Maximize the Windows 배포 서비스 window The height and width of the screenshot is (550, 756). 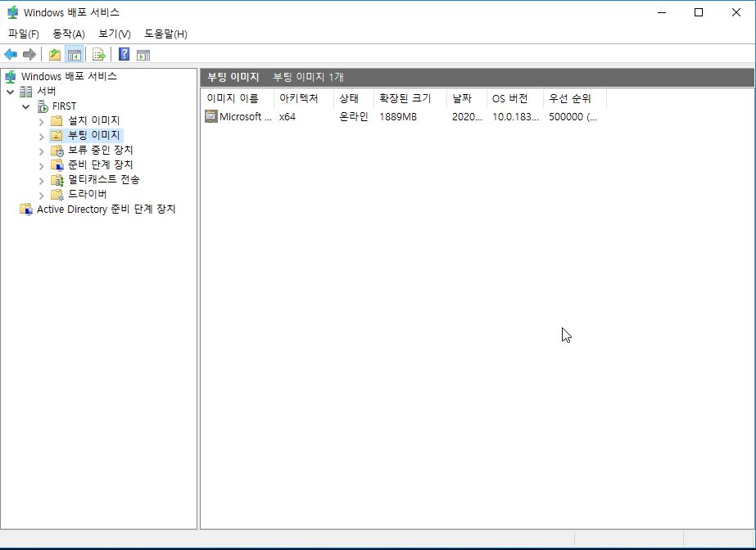(699, 12)
